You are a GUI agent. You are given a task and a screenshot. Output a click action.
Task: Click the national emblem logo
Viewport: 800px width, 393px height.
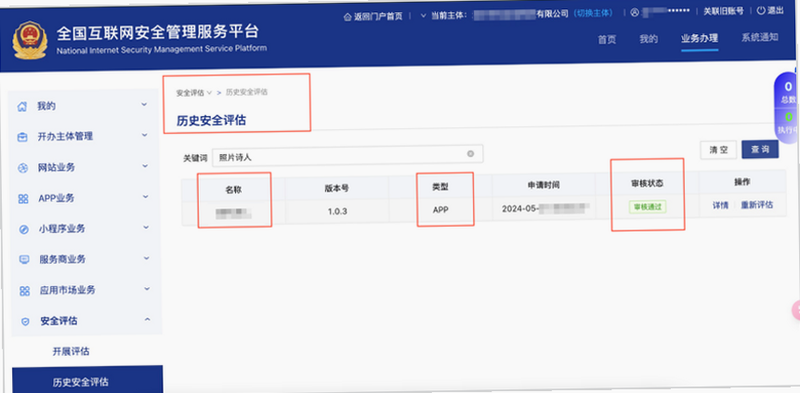[30, 39]
